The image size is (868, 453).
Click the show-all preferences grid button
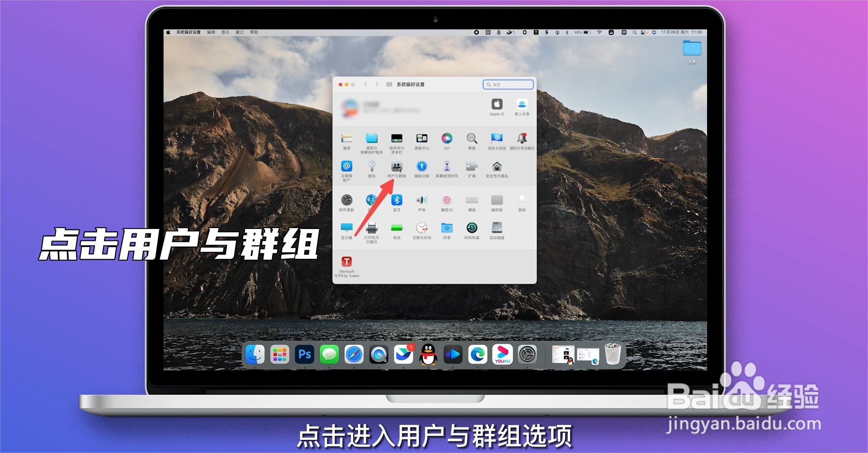coord(389,84)
